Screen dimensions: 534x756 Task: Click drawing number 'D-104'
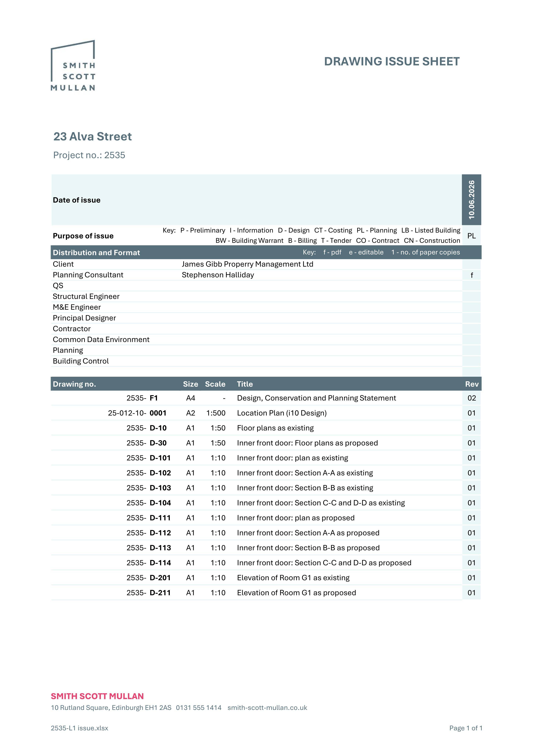[x=160, y=503]
